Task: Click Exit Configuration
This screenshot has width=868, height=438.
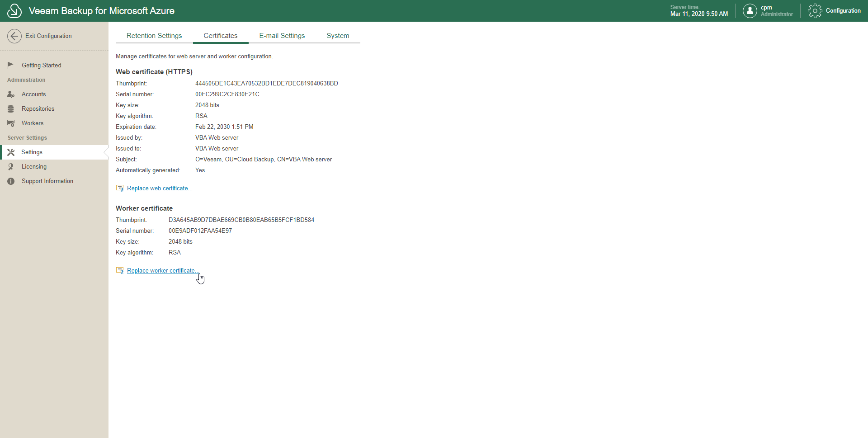Action: [x=48, y=36]
